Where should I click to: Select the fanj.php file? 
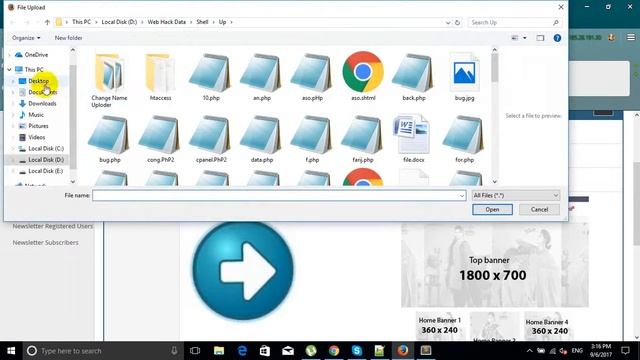click(x=363, y=139)
